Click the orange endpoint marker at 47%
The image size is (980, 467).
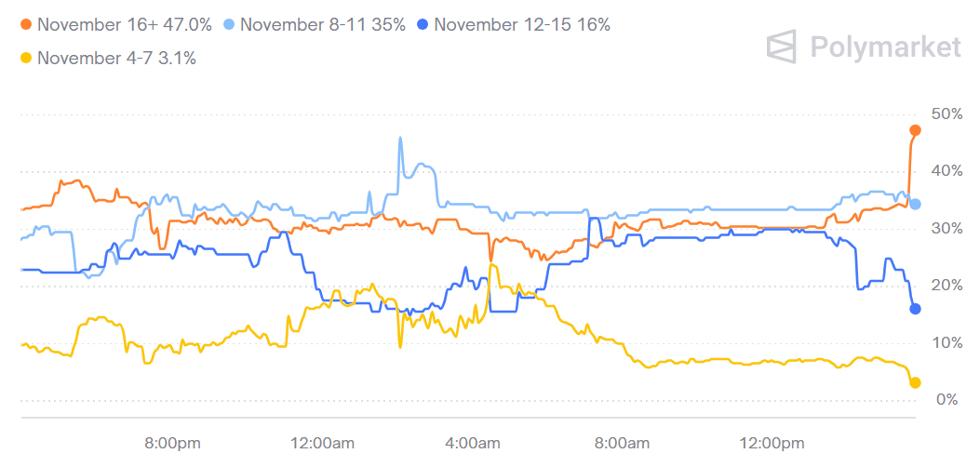point(915,130)
